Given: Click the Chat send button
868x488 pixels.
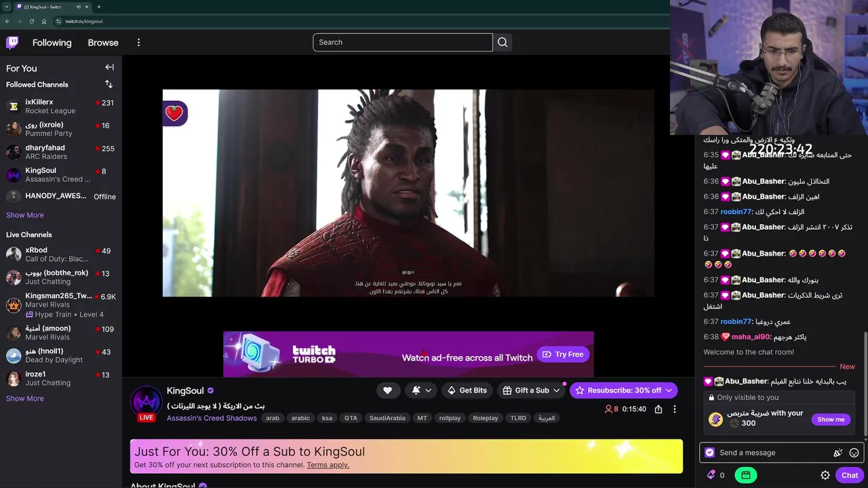Looking at the screenshot, I should coord(850,475).
